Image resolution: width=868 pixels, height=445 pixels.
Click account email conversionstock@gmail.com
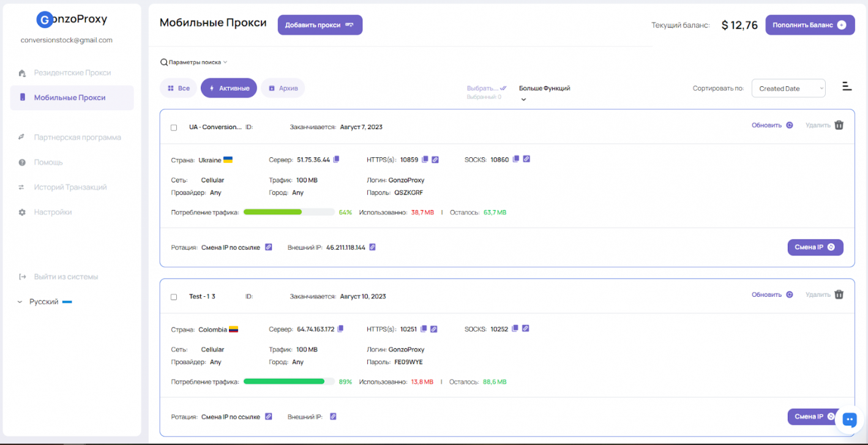pyautogui.click(x=67, y=40)
